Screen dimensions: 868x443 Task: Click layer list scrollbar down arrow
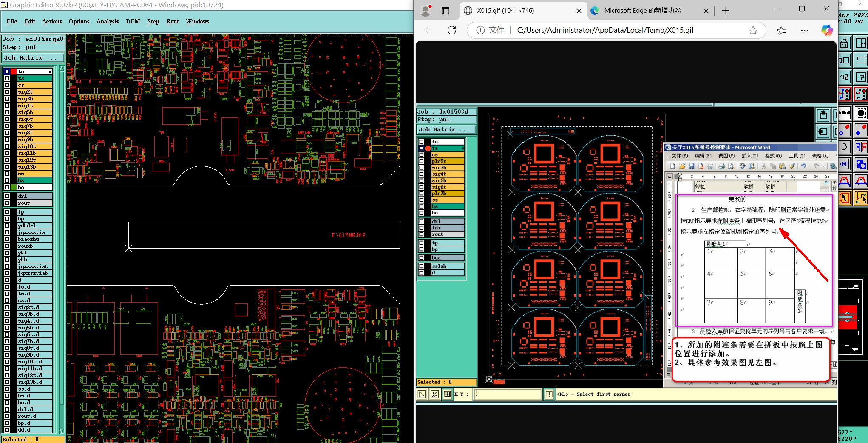62,431
